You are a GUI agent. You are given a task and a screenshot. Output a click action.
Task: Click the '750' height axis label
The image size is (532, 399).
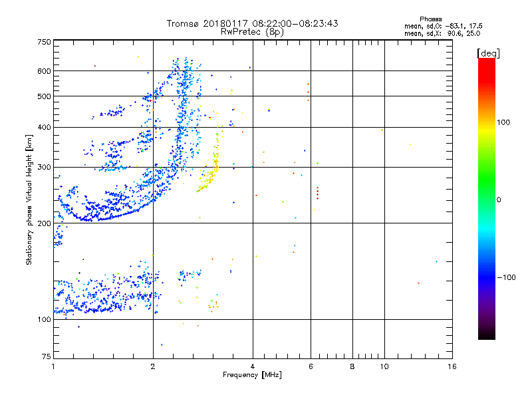click(x=44, y=42)
